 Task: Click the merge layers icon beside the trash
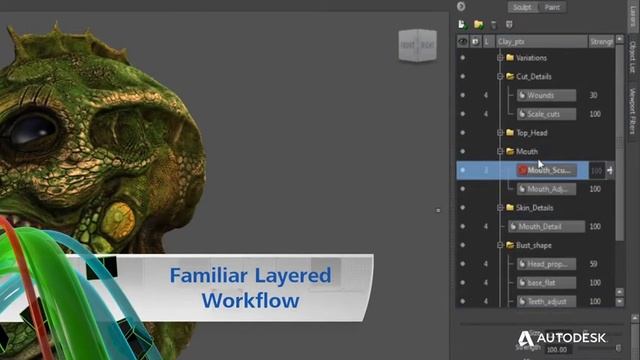click(x=509, y=25)
